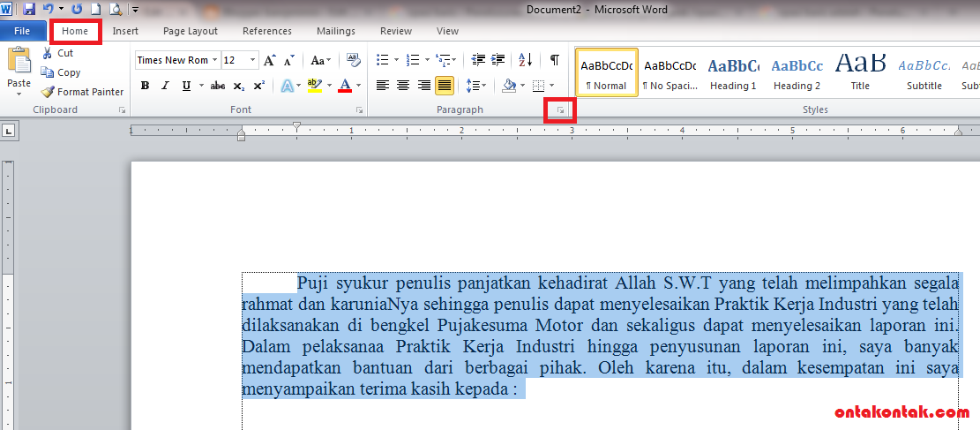Activate the Format Painter
The image size is (980, 430).
[82, 92]
